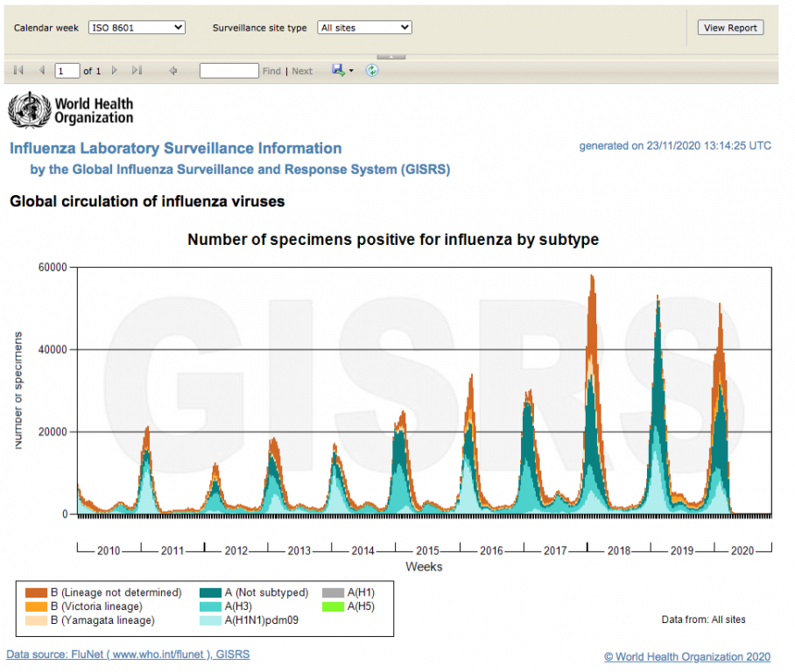Image resolution: width=795 pixels, height=672 pixels.
Task: Focus the Find text search box
Action: pyautogui.click(x=229, y=71)
